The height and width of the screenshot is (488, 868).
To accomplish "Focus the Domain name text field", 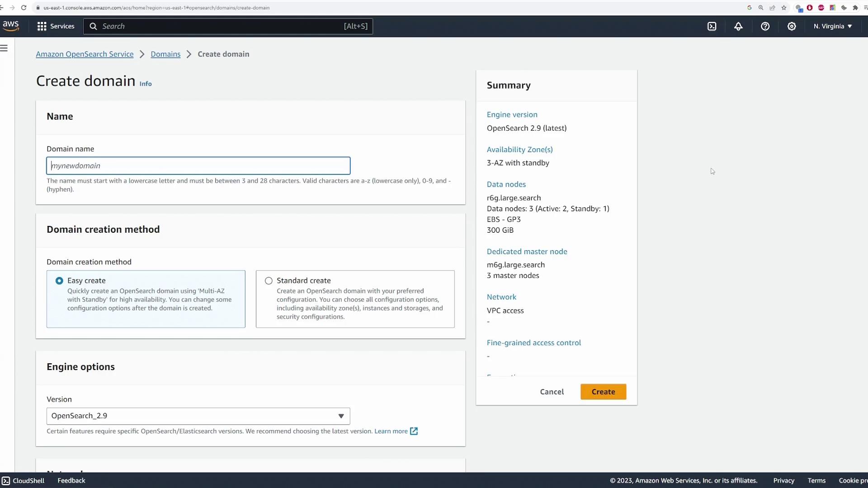I will coord(198,166).
